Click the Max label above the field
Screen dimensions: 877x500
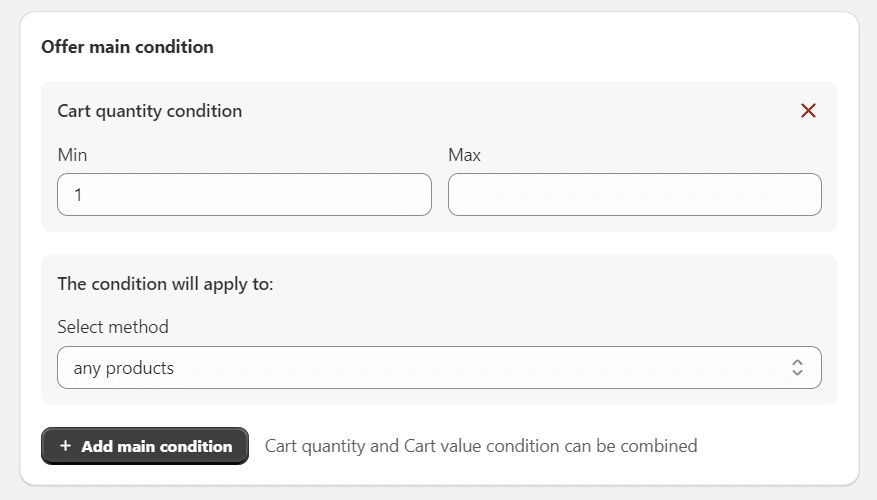click(x=464, y=155)
